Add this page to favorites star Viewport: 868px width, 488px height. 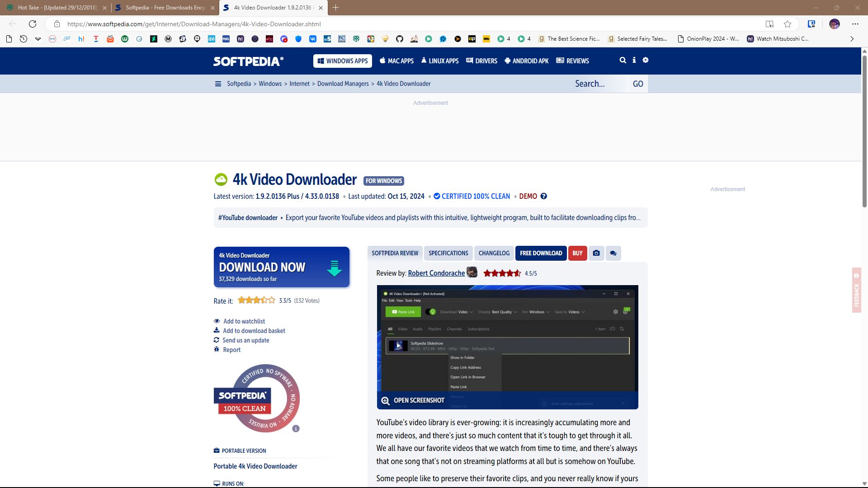788,24
